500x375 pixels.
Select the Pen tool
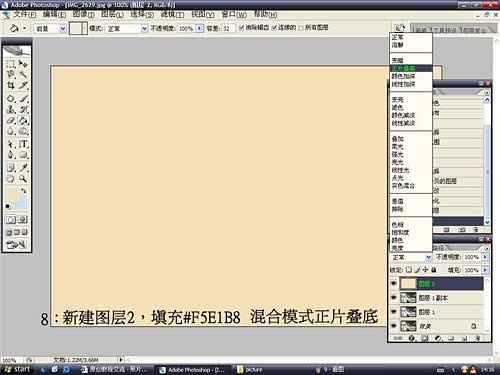coord(11,155)
